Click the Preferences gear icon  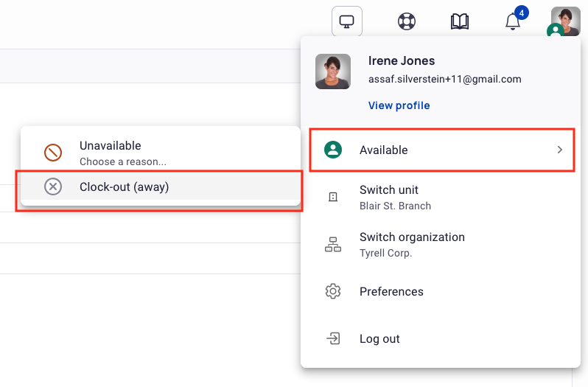[x=333, y=291]
